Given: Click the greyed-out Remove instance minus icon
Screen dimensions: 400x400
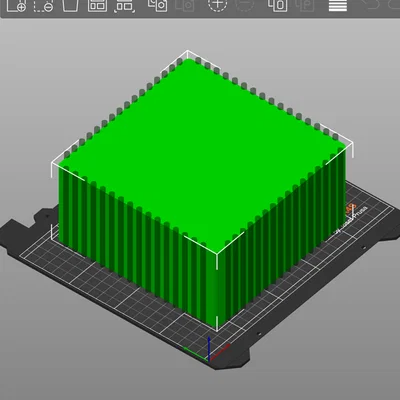Looking at the screenshot, I should click(245, 5).
